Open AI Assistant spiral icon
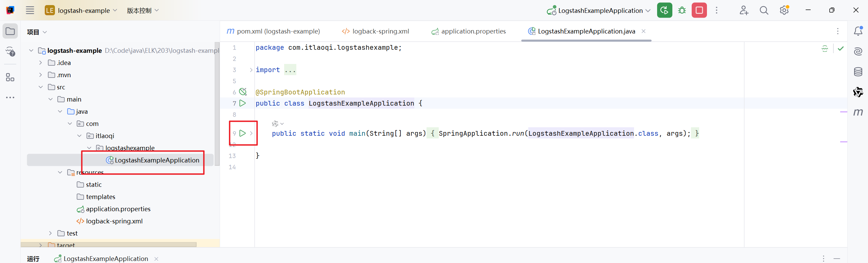 (x=858, y=51)
